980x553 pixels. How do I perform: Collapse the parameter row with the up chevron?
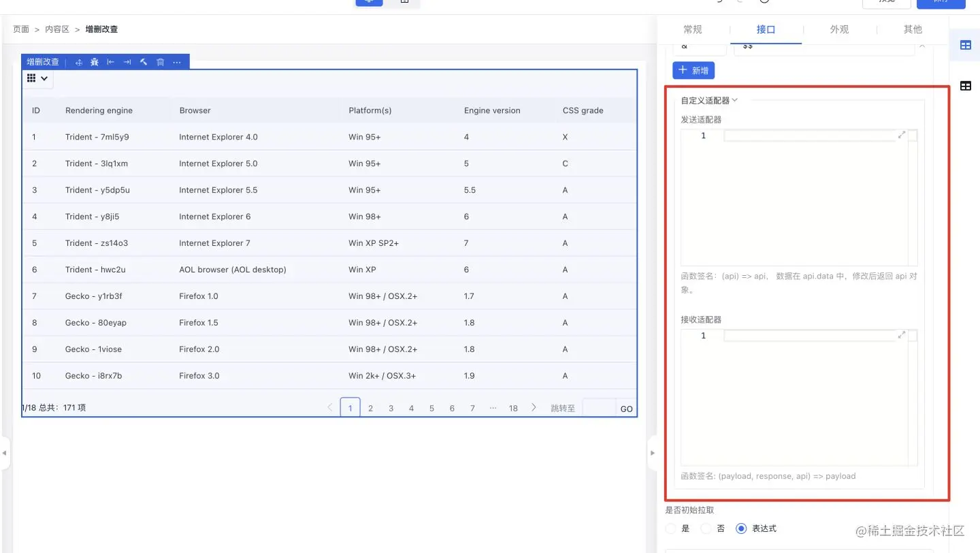pos(922,46)
